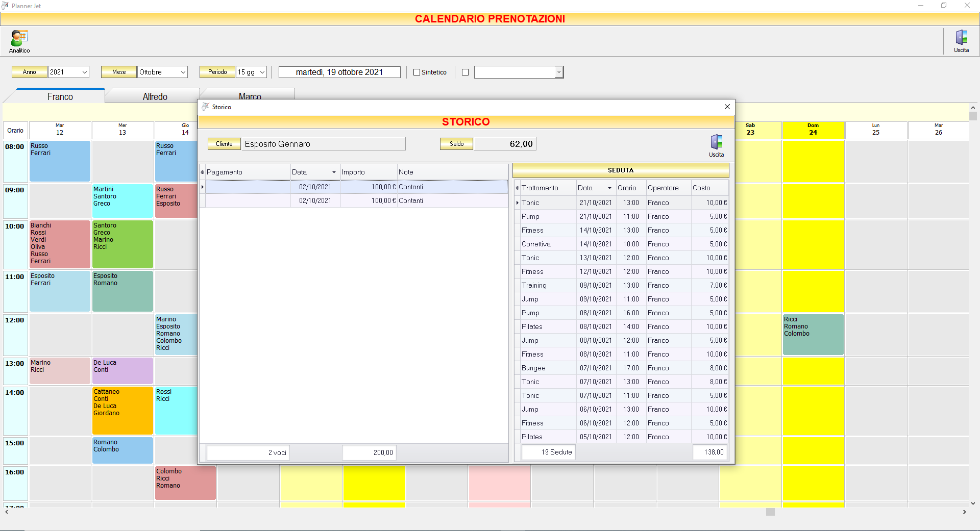Click the Mese button

119,72
